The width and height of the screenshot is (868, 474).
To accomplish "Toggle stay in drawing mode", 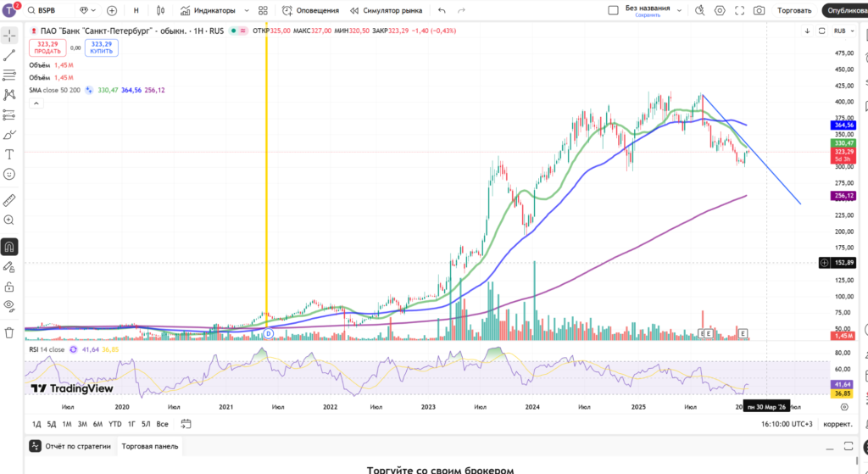I will [9, 267].
